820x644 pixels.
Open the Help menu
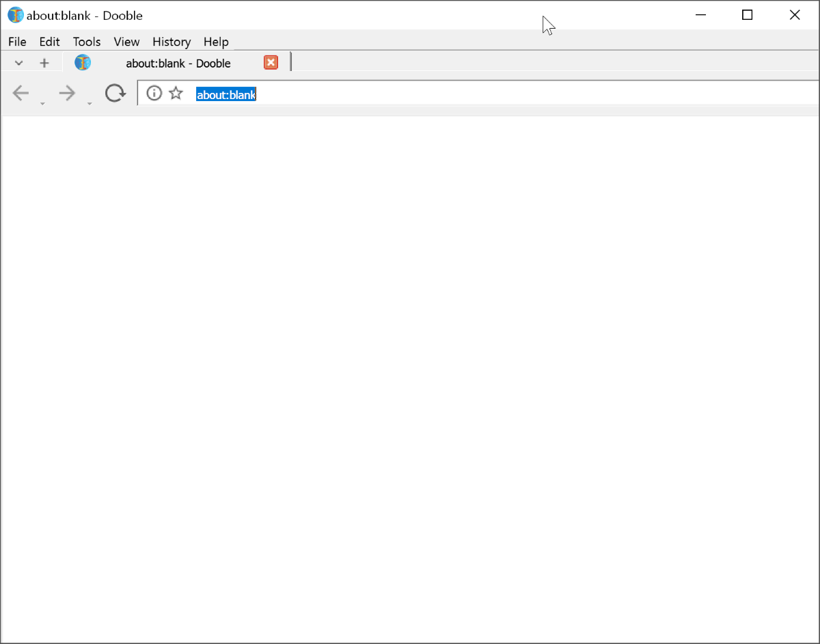click(x=216, y=42)
